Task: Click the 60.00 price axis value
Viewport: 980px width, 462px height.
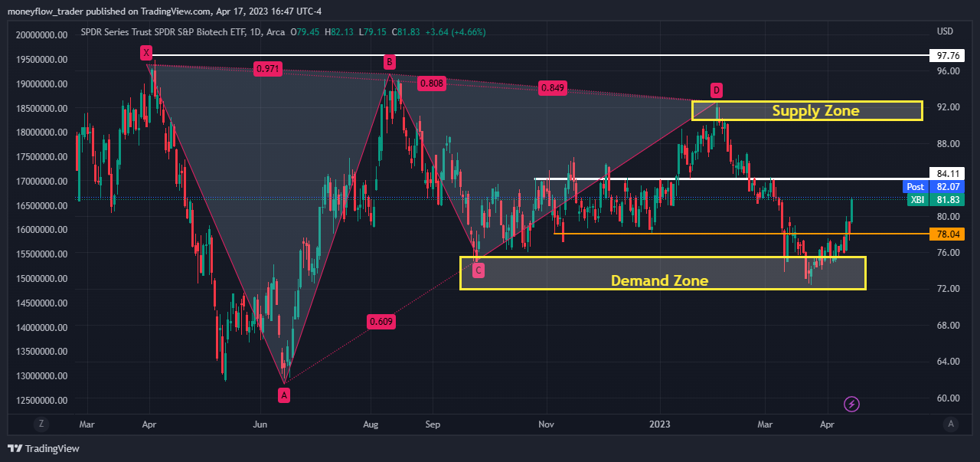Action: (x=948, y=398)
